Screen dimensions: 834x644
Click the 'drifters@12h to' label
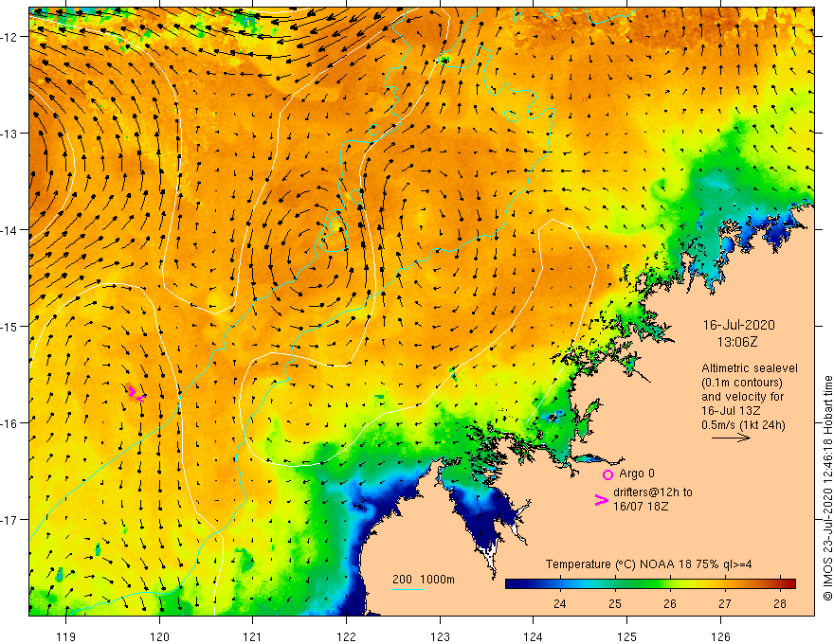(653, 492)
